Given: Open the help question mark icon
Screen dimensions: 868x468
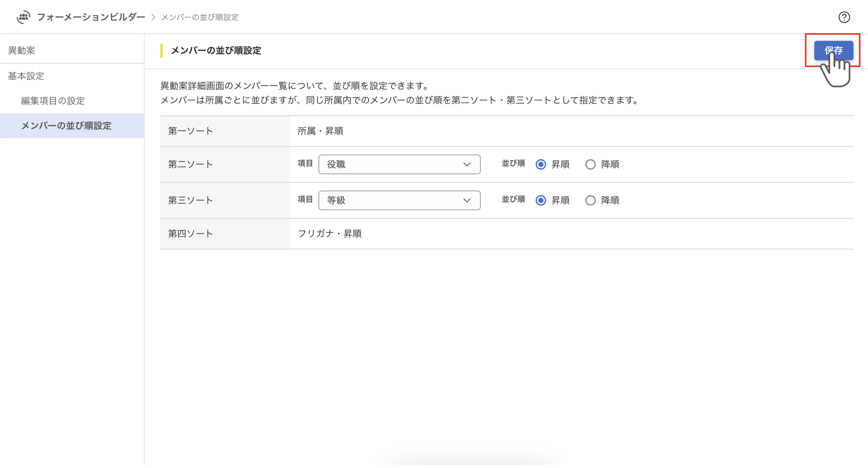Looking at the screenshot, I should coord(844,17).
